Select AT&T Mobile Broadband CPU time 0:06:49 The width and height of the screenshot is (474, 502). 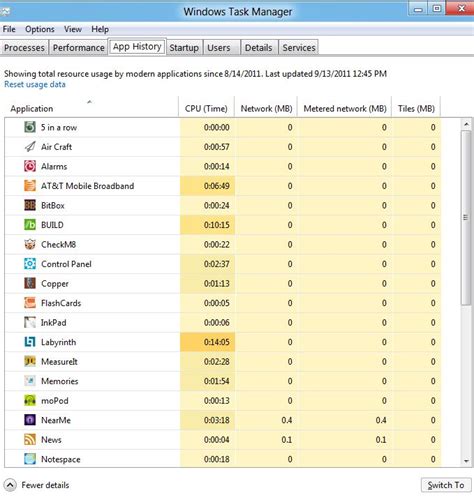[x=207, y=186]
